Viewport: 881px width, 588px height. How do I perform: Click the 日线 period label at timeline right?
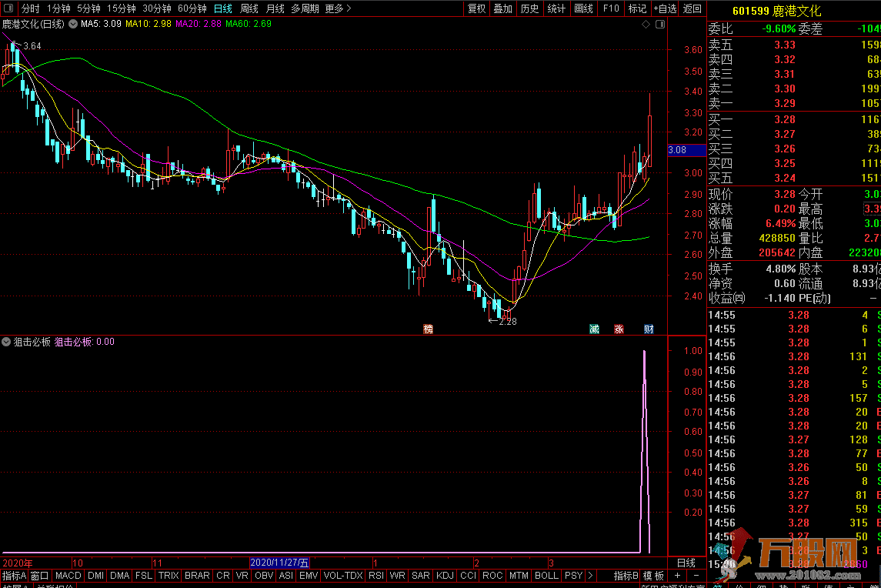pos(686,563)
